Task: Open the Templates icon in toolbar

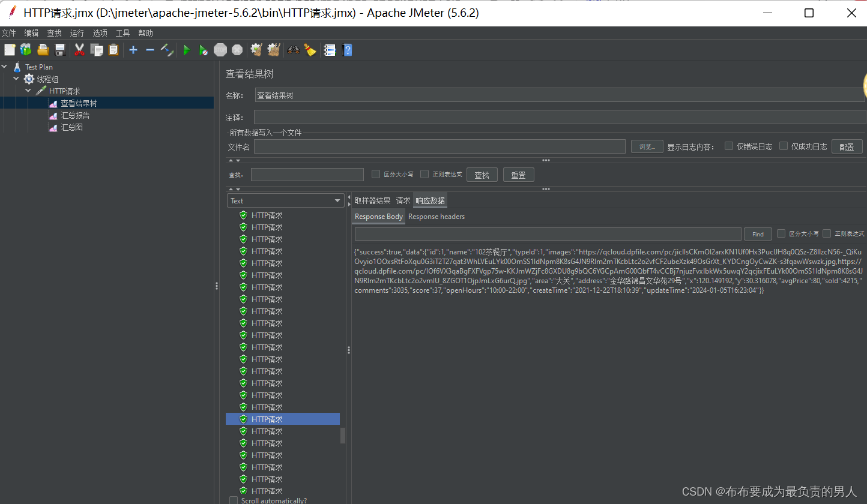Action: (26, 50)
